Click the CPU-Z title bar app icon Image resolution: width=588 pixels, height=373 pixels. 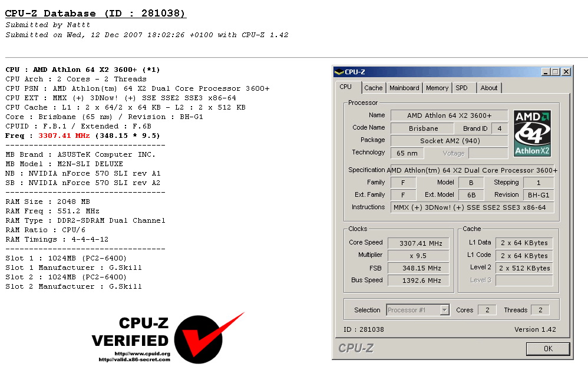tap(339, 72)
